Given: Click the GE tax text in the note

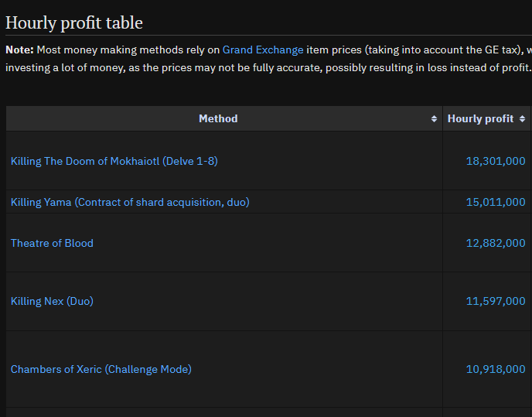Looking at the screenshot, I should point(493,50).
